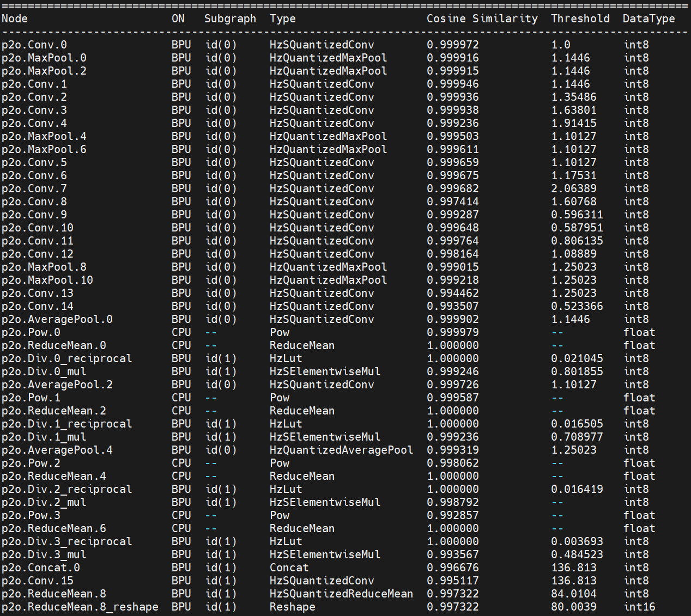Click the threshold value 2.06389

(574, 188)
